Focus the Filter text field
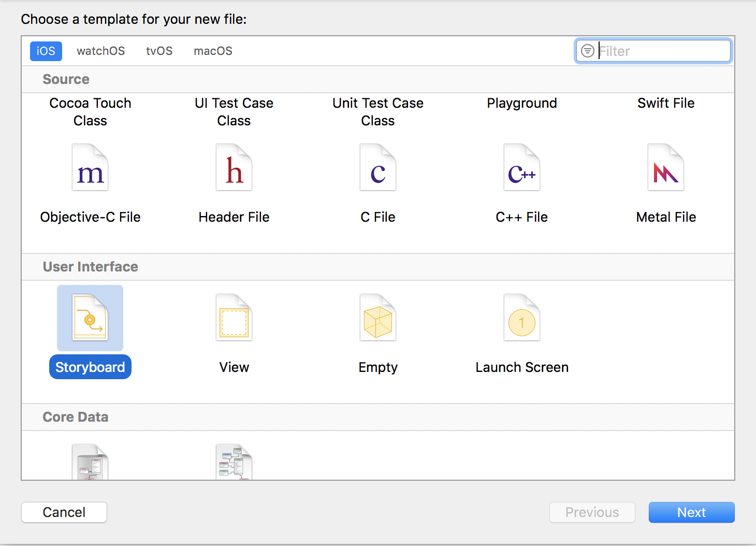Viewport: 756px width, 546px height. tap(653, 51)
